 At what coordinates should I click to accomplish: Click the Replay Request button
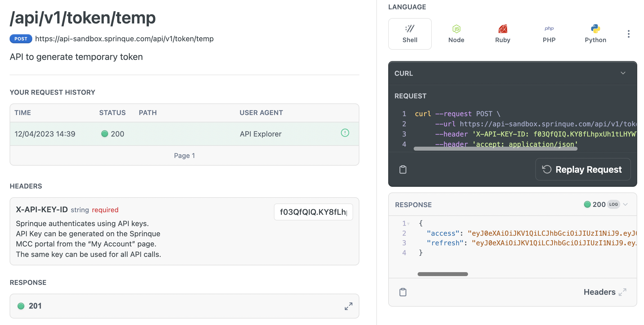click(x=583, y=170)
